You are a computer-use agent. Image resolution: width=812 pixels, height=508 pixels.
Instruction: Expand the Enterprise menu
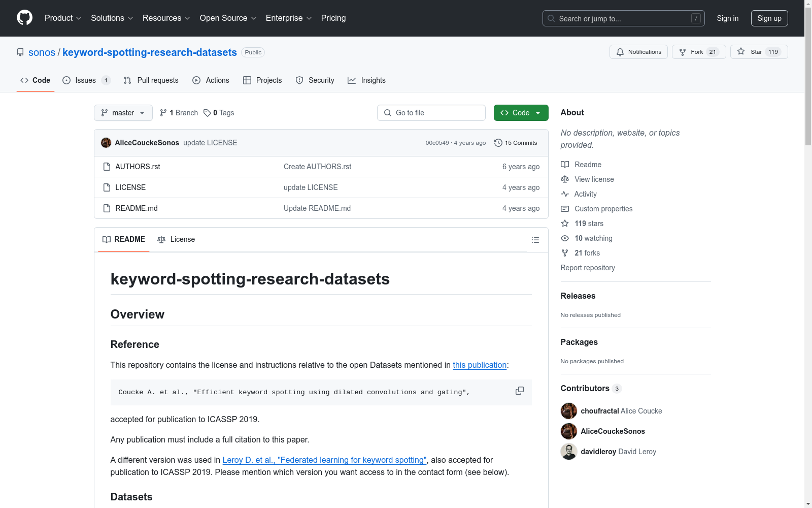tap(289, 18)
